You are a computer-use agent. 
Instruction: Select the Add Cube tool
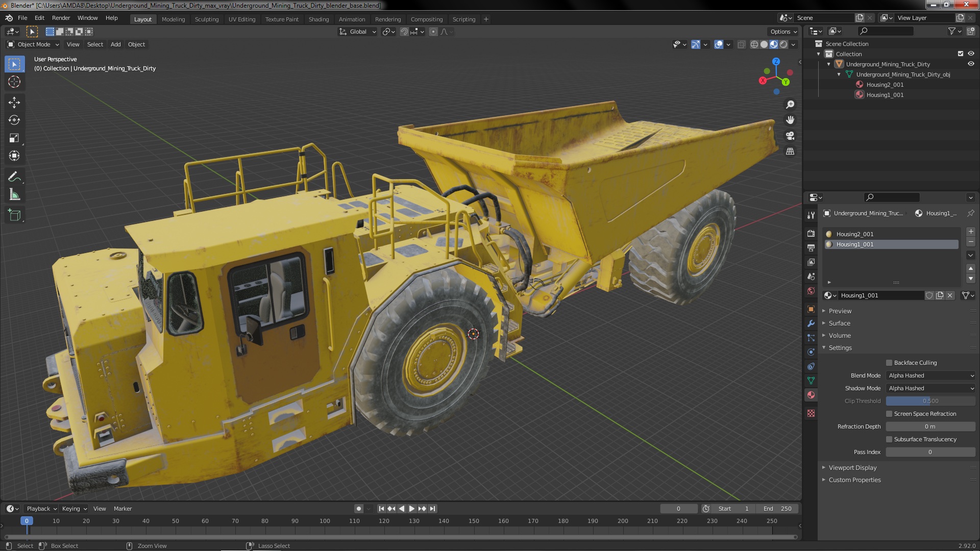[x=14, y=215]
